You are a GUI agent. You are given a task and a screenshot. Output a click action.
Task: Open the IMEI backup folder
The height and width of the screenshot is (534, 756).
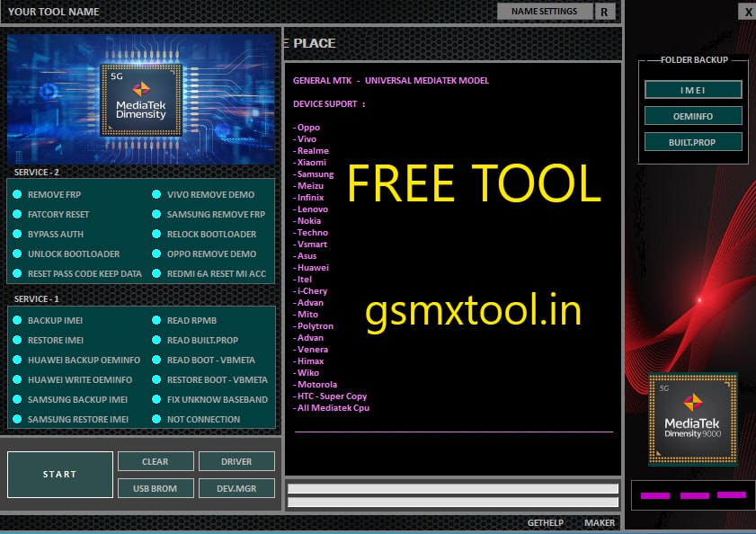[693, 90]
